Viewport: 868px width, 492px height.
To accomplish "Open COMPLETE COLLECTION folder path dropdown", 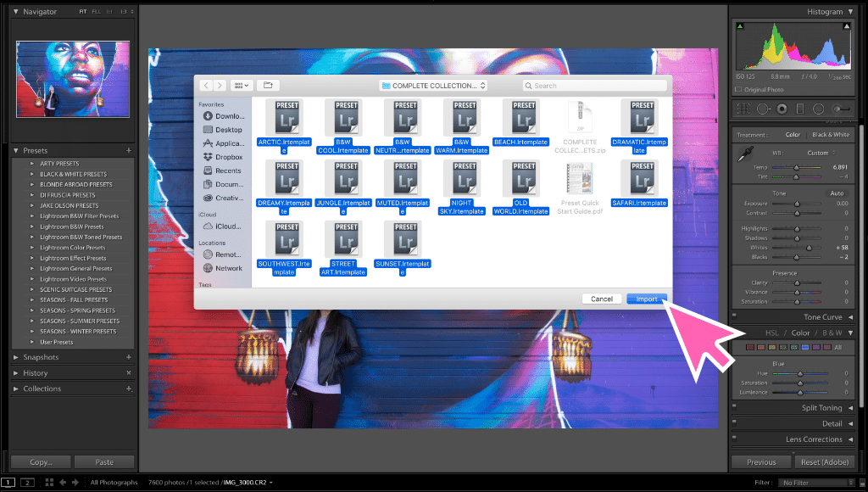I will point(433,86).
